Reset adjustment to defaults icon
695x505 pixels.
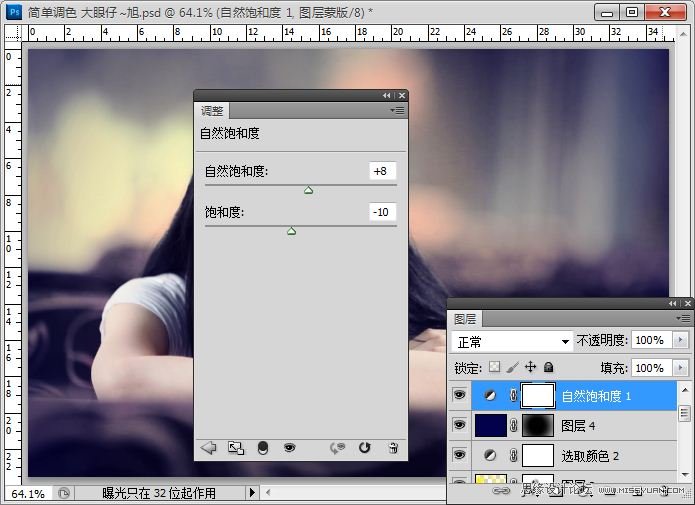(x=365, y=448)
